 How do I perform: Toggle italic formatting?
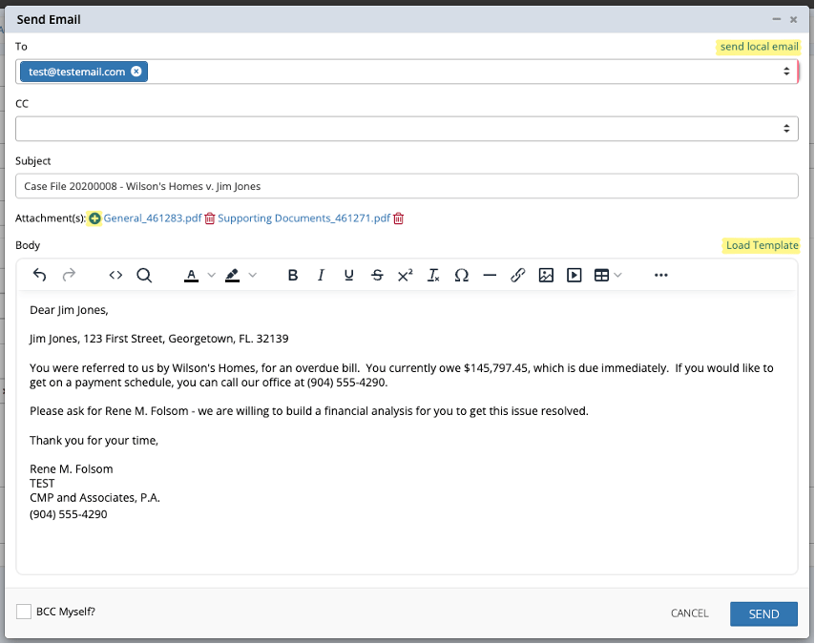[x=321, y=275]
